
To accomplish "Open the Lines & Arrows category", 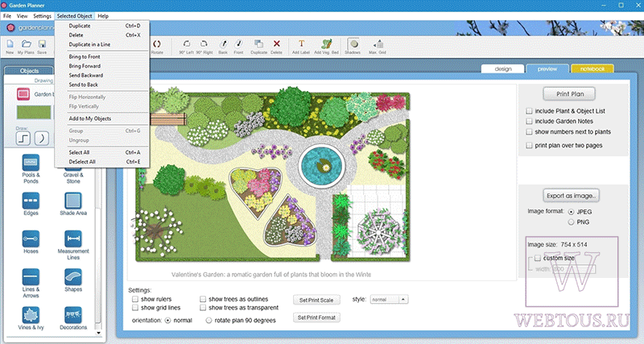I will tap(31, 277).
